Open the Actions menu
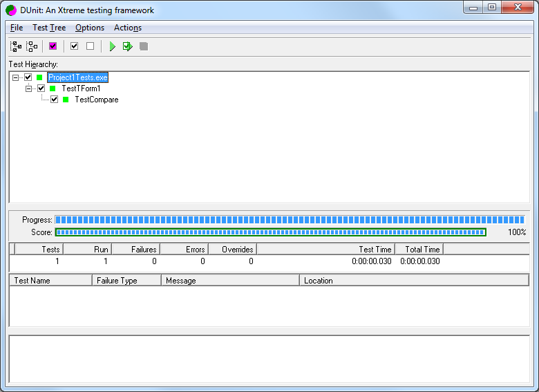This screenshot has width=539, height=392. pyautogui.click(x=128, y=28)
